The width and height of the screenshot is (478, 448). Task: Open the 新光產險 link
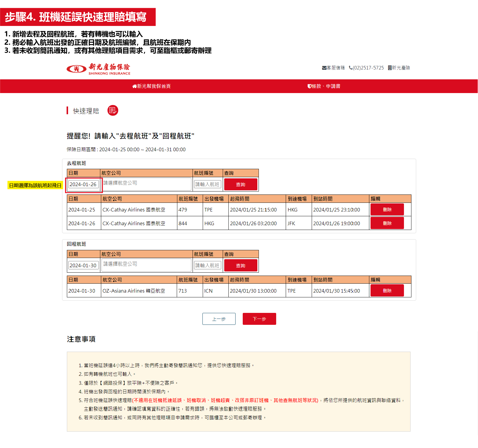point(399,68)
